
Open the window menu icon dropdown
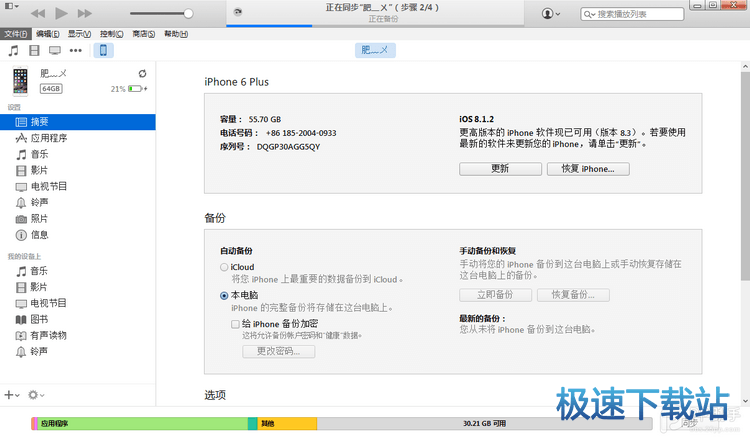[x=11, y=6]
